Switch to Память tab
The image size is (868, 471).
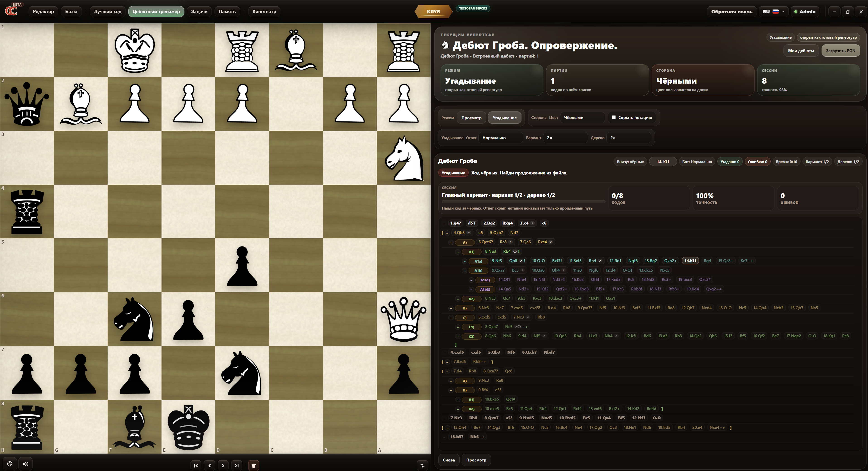(x=227, y=12)
